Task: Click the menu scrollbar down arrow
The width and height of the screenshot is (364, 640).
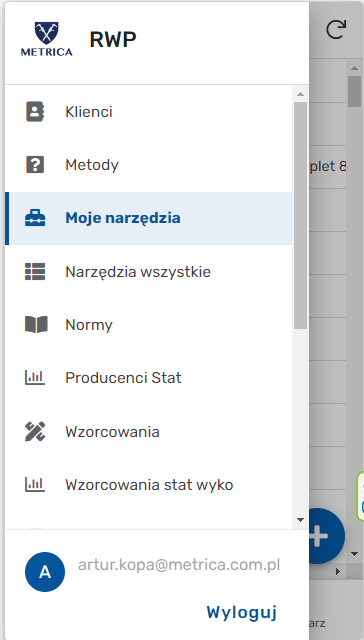Action: click(x=300, y=520)
